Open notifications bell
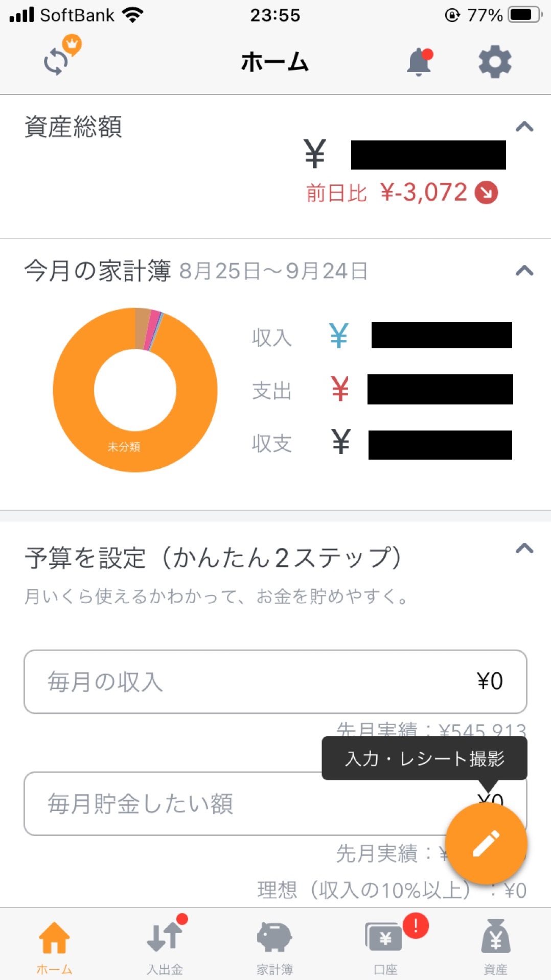The width and height of the screenshot is (551, 980). pyautogui.click(x=419, y=62)
